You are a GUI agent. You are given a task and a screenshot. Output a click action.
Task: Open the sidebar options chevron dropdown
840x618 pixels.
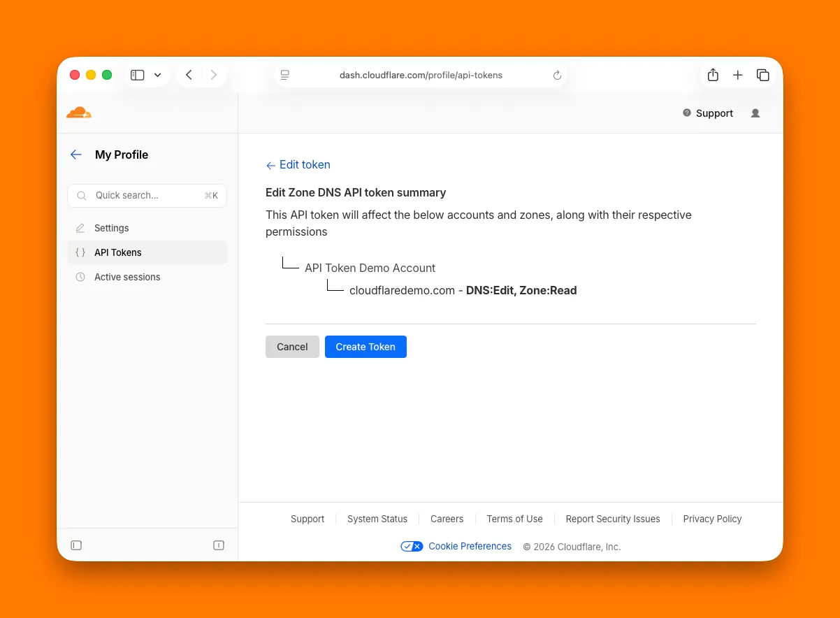pyautogui.click(x=157, y=75)
